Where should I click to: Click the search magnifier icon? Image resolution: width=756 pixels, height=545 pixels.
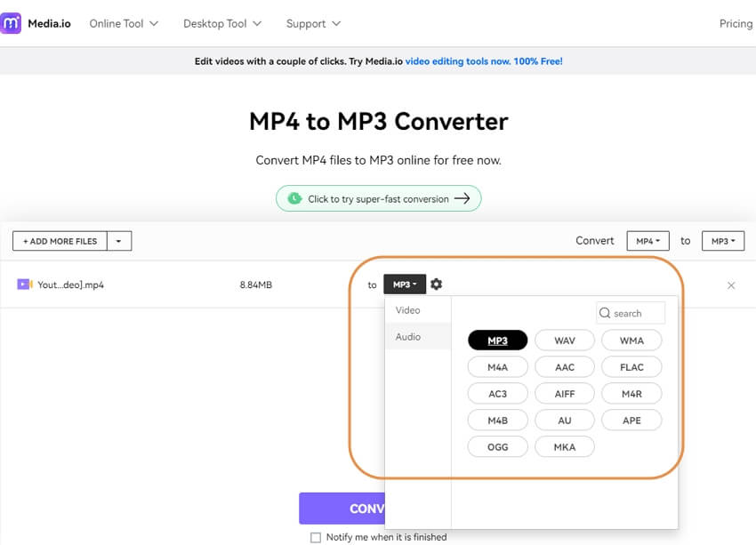pos(605,313)
